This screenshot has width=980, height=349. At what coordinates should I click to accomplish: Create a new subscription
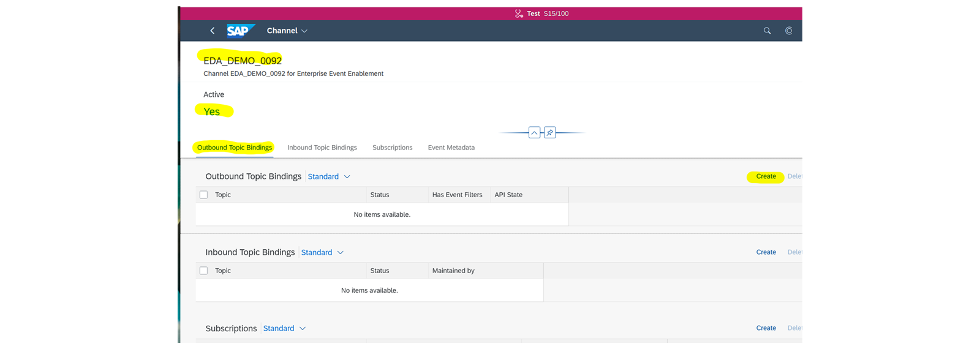click(x=766, y=328)
